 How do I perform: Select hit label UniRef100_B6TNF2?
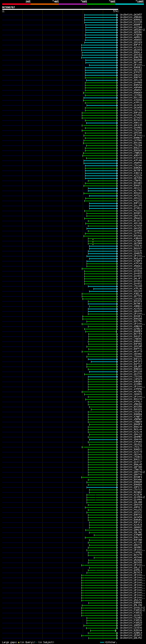tap(131, 304)
